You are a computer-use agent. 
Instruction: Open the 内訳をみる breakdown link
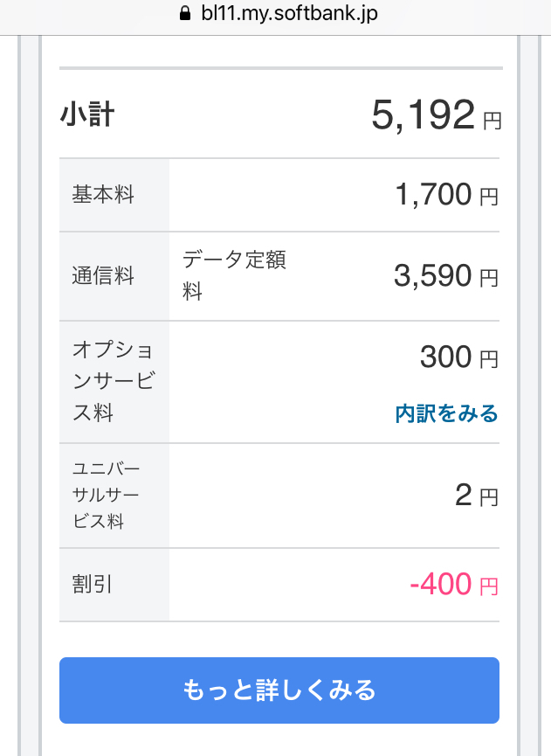(446, 413)
